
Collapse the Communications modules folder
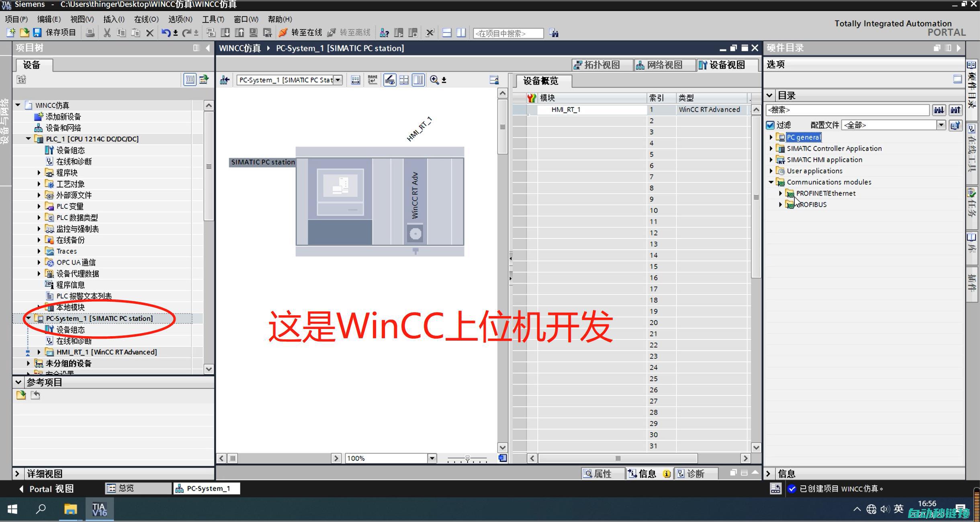[771, 182]
